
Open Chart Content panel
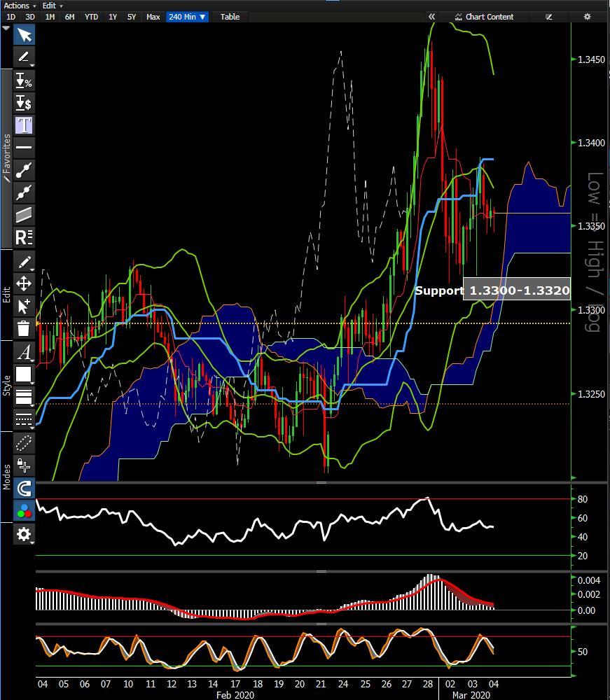click(484, 17)
